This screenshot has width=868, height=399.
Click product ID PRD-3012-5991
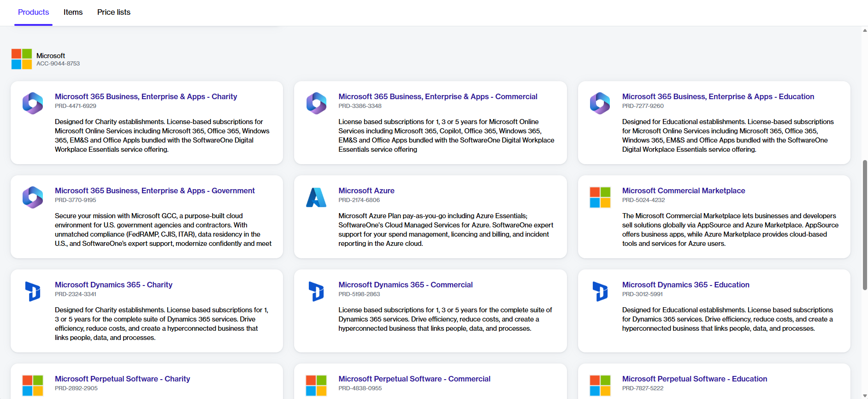pos(642,294)
